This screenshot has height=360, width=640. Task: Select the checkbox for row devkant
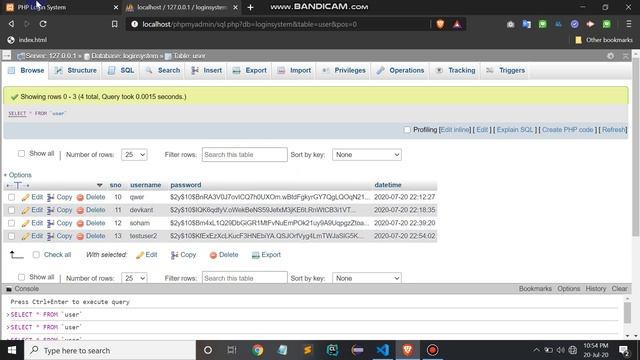point(11,210)
